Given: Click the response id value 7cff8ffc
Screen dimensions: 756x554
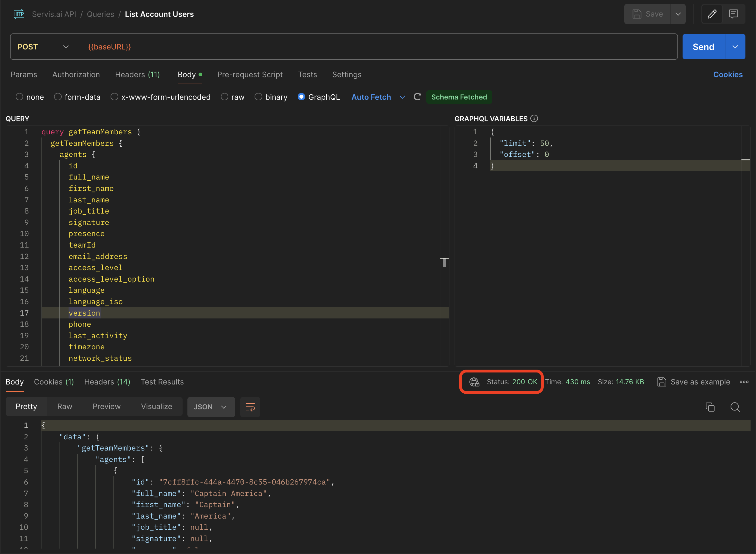Looking at the screenshot, I should (x=244, y=482).
